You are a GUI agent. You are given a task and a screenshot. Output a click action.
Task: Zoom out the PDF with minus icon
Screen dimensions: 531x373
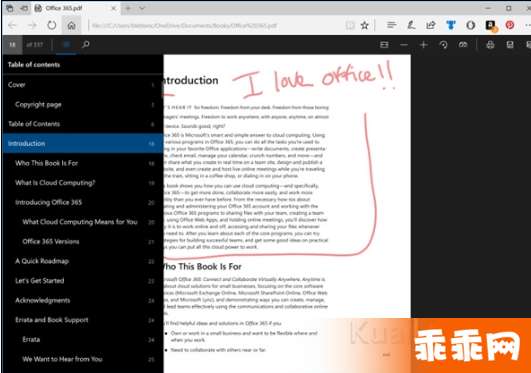[x=404, y=44]
